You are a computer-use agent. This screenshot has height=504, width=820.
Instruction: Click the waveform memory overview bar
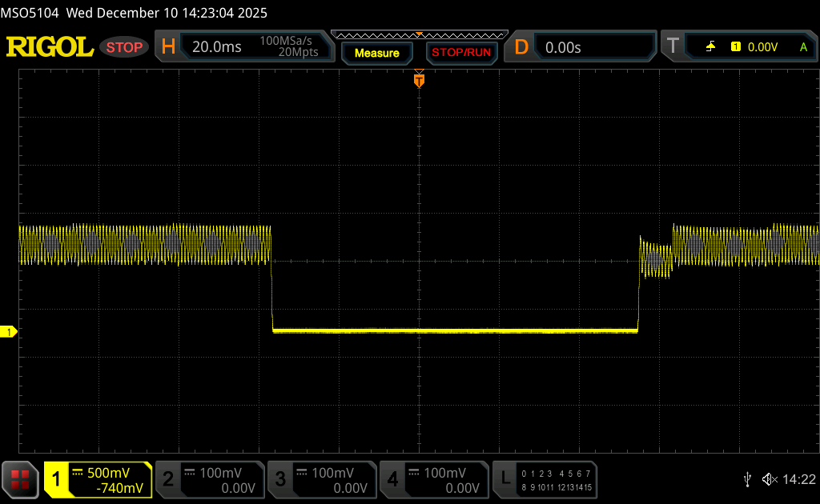(x=419, y=34)
